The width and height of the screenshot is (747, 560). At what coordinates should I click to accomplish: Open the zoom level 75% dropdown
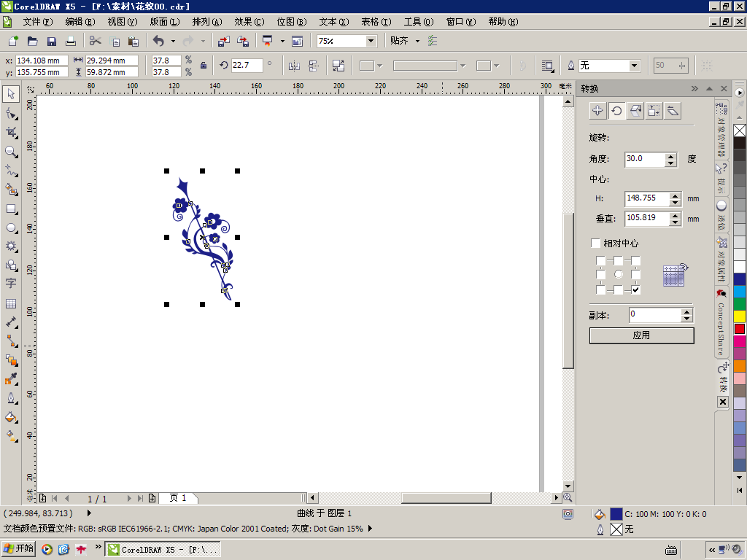[371, 41]
